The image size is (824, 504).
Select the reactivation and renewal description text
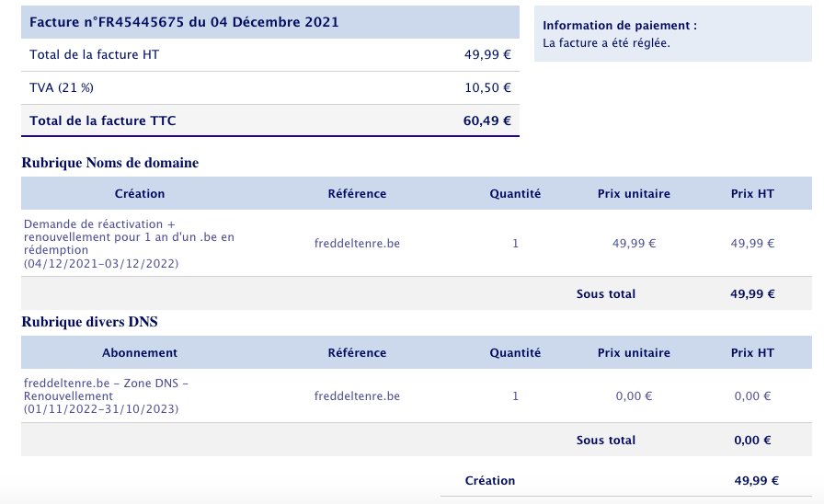pos(129,244)
